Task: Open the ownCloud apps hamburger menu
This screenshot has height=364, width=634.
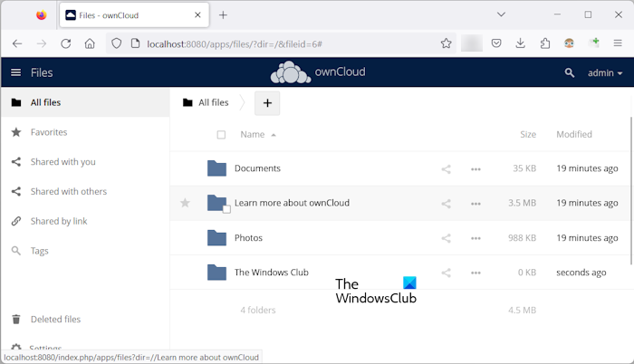Action: [x=15, y=72]
